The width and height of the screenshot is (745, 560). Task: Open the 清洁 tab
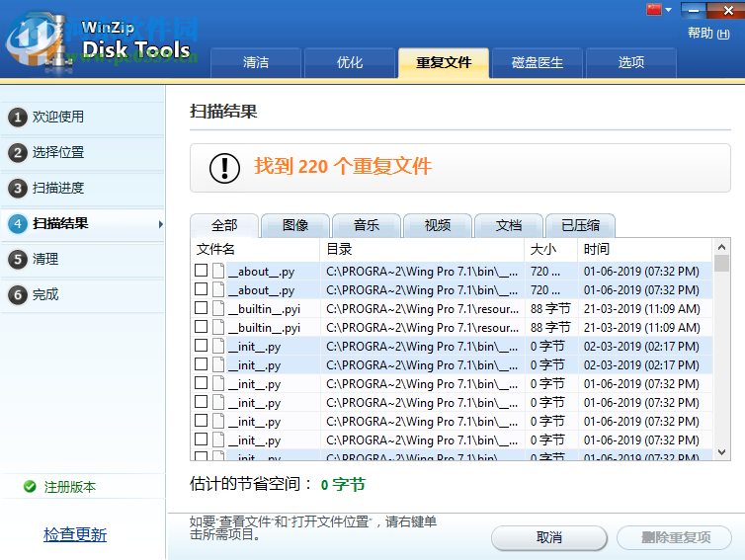pos(256,62)
